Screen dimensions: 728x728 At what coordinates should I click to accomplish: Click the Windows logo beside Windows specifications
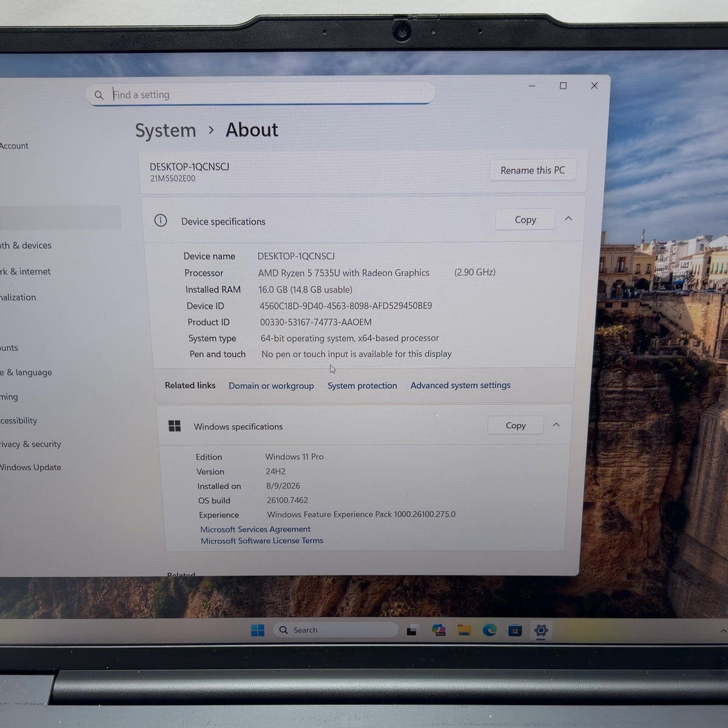tap(175, 426)
